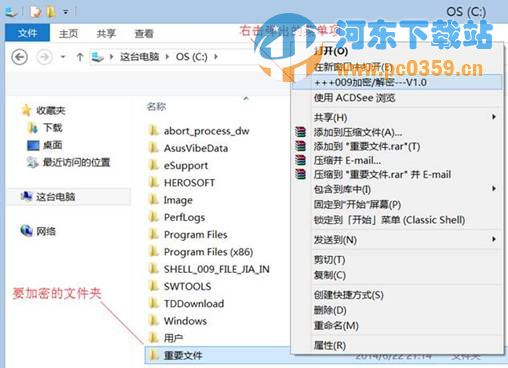Open recent locations dropdown arrow

tap(63, 57)
